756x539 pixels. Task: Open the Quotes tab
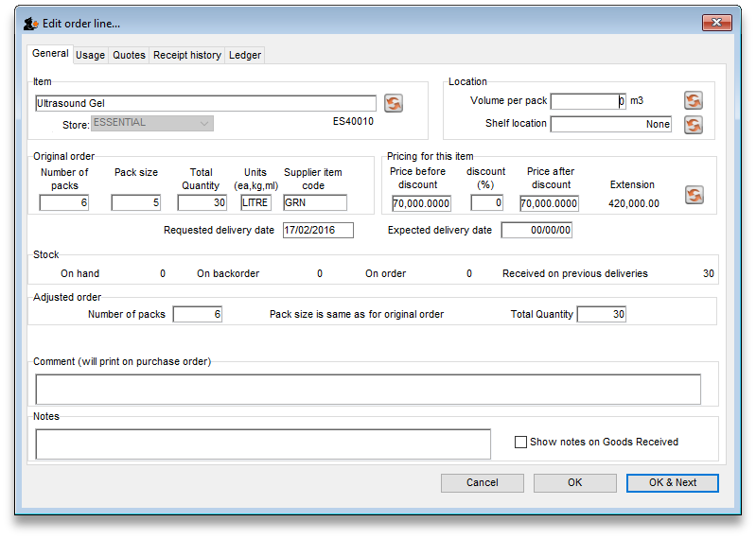coord(129,55)
